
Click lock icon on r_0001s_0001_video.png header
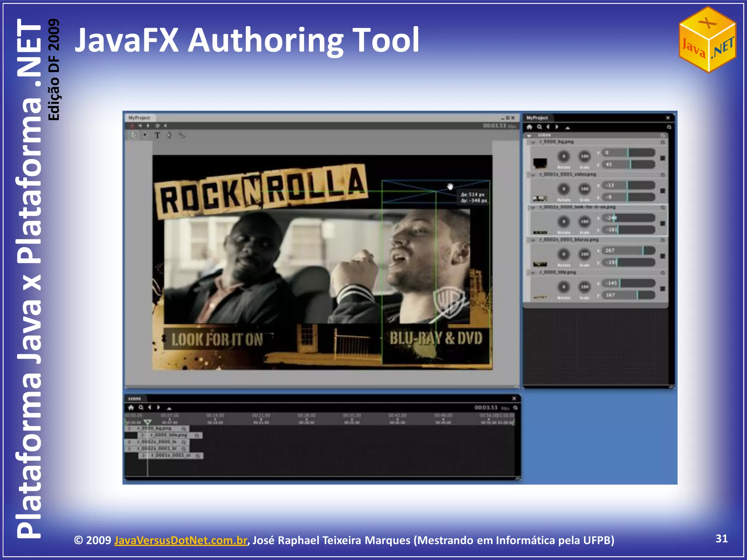click(663, 175)
